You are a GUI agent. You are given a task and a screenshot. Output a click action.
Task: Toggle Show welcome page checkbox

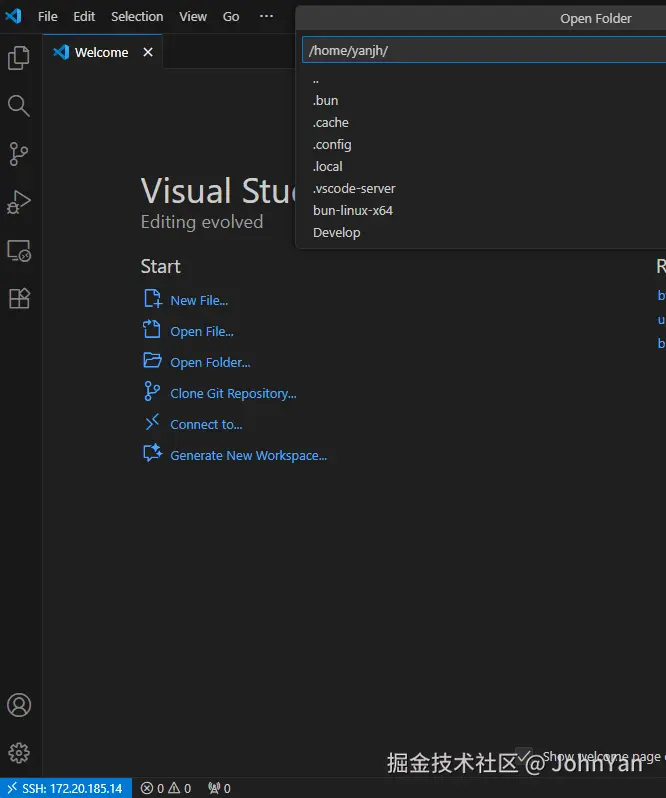(x=524, y=756)
